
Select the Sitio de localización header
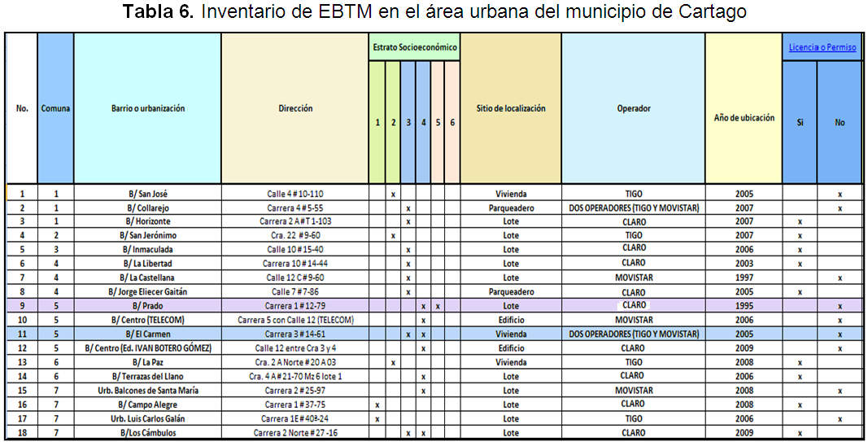coord(510,108)
